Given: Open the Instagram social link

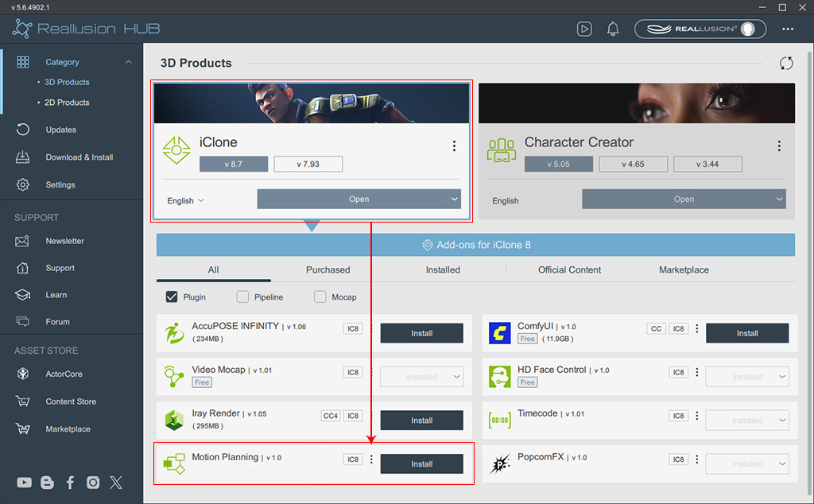Looking at the screenshot, I should (x=93, y=483).
